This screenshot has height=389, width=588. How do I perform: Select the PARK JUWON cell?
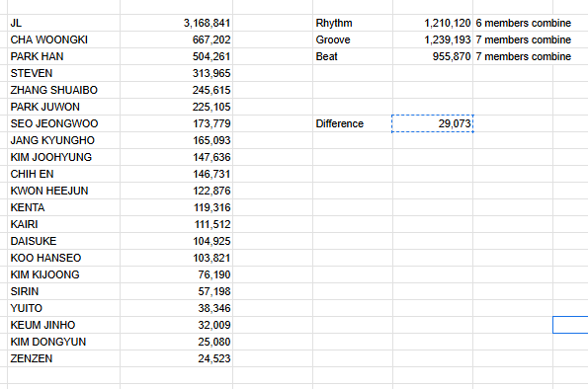[64, 107]
